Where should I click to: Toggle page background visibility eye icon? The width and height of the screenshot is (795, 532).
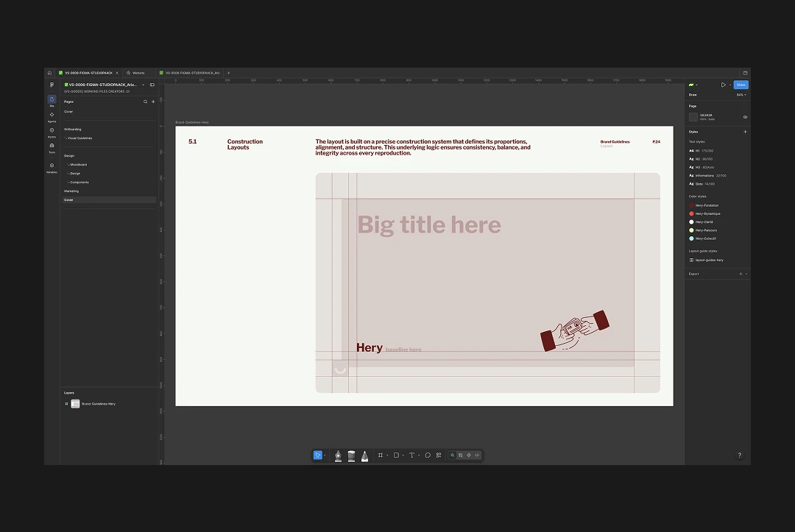tap(745, 117)
